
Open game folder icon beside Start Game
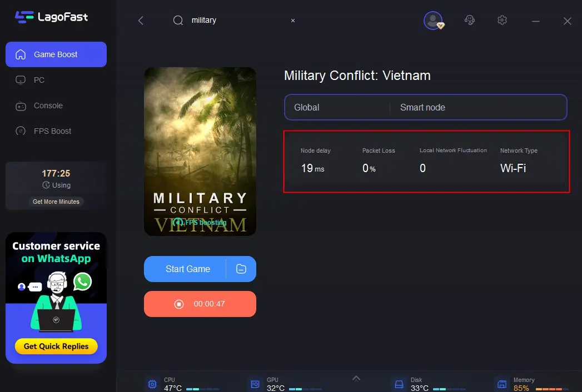click(241, 269)
